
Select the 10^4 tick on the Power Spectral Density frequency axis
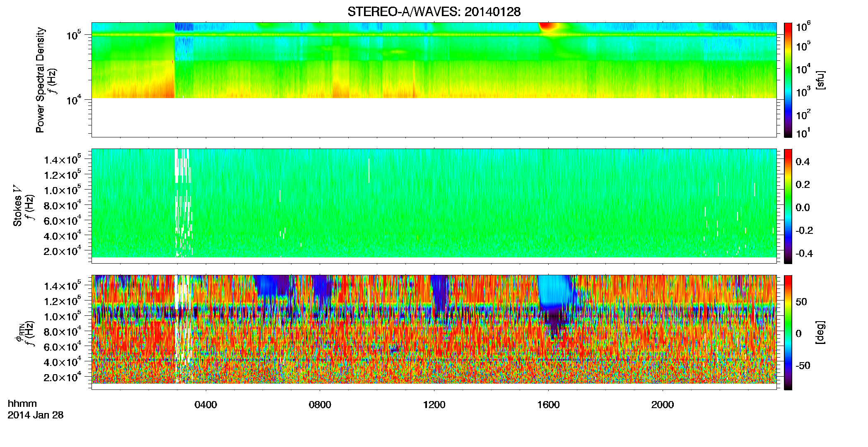click(74, 100)
